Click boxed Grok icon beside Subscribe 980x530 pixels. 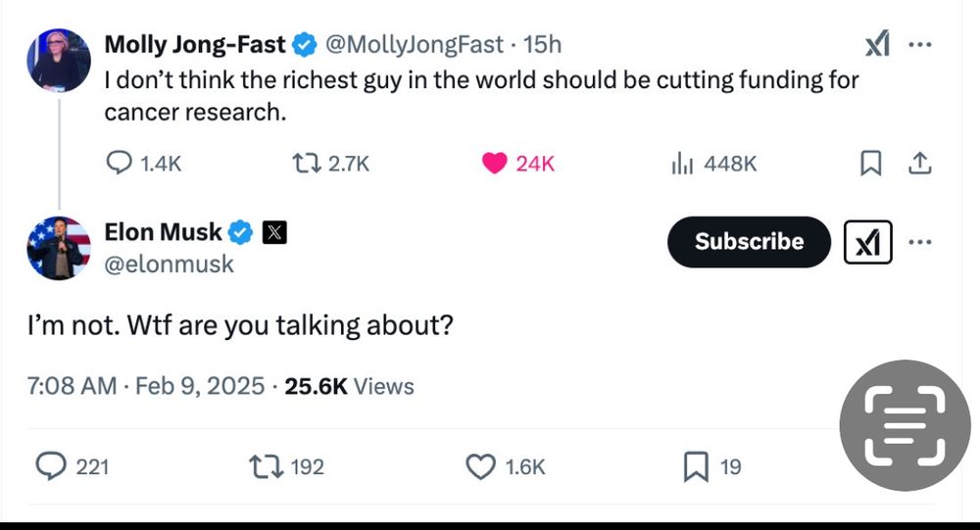(867, 242)
